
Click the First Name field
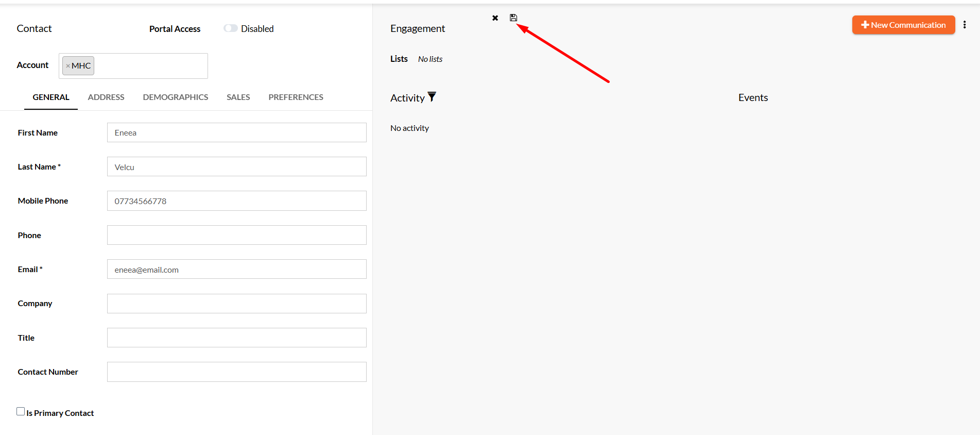(237, 132)
